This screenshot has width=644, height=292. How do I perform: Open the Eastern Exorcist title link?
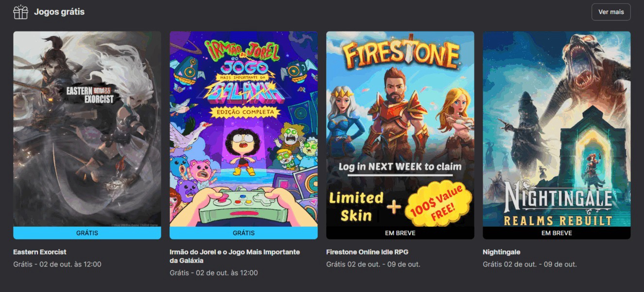(40, 252)
